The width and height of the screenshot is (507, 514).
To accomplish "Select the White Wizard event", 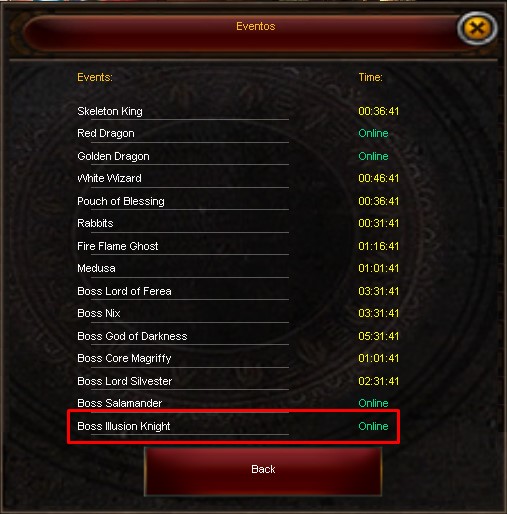I will 109,178.
